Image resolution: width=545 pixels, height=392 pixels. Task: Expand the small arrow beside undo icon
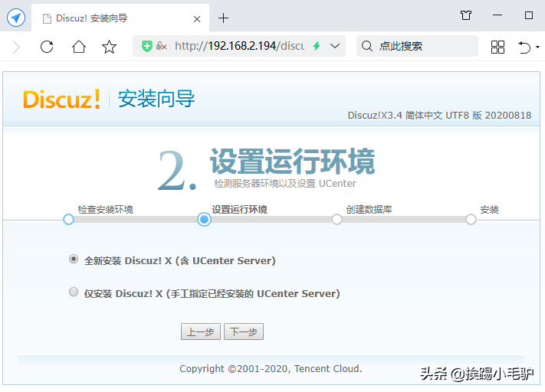pos(537,47)
